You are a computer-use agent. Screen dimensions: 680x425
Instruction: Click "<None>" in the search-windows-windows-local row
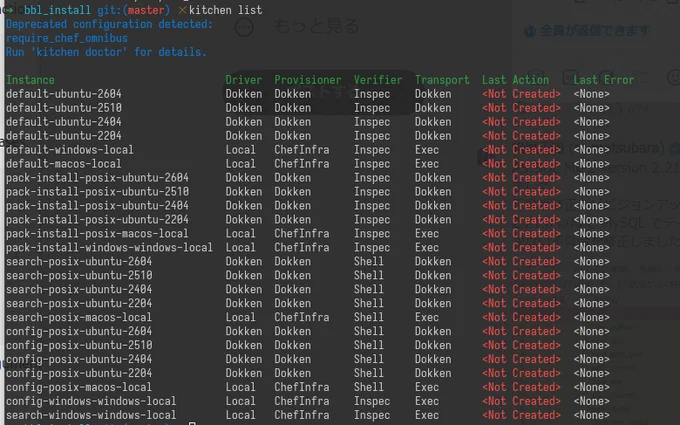click(x=592, y=415)
